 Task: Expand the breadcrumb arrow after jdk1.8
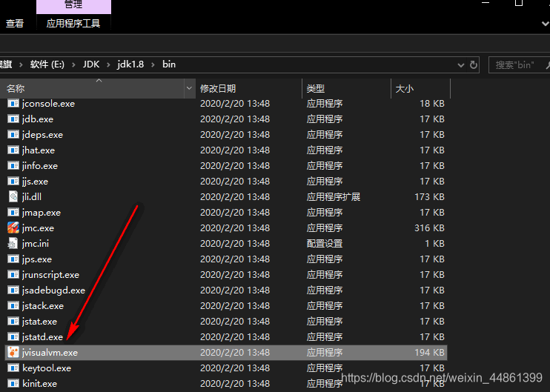pyautogui.click(x=153, y=65)
